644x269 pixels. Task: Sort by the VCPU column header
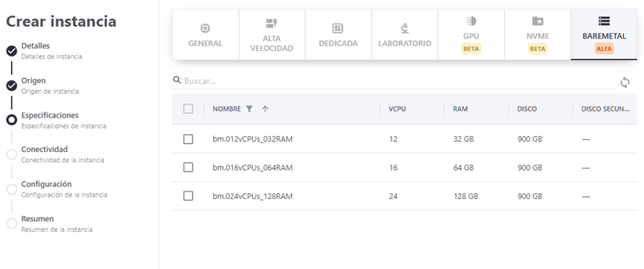(397, 109)
